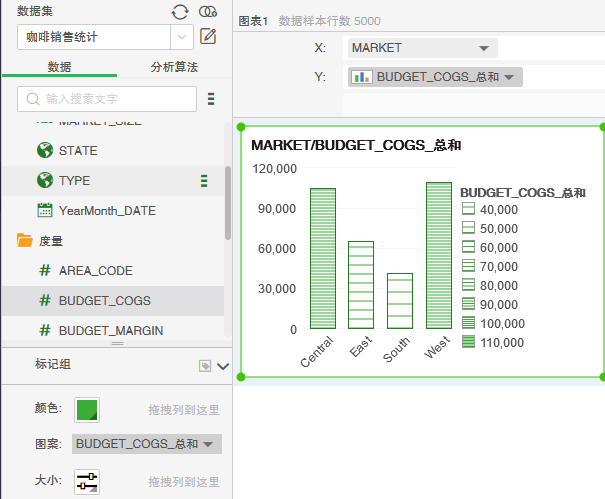Screen dimensions: 605x499
Task: Open the field list options menu icon
Action: (x=211, y=99)
